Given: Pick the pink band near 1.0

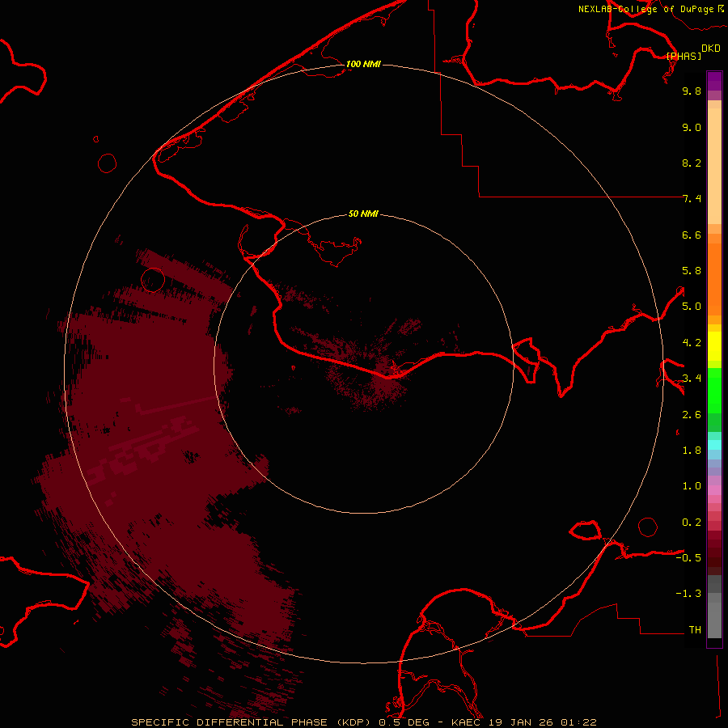Looking at the screenshot, I should coord(714,490).
